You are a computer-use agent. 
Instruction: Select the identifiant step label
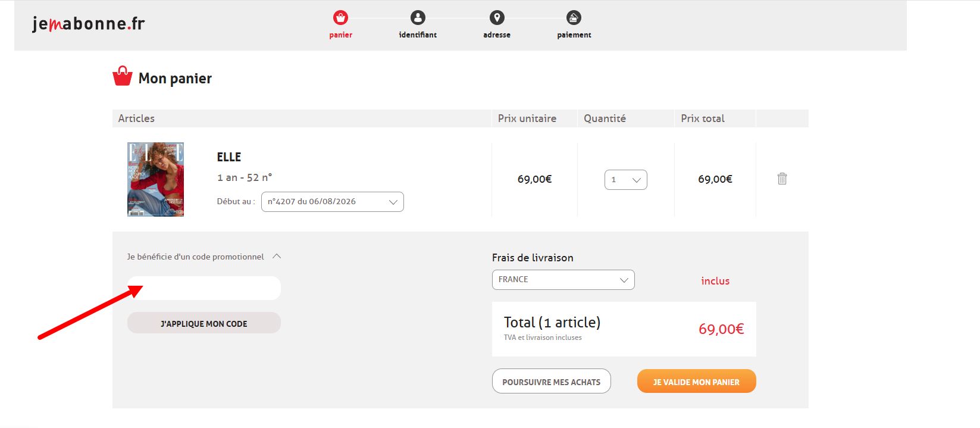coord(418,35)
